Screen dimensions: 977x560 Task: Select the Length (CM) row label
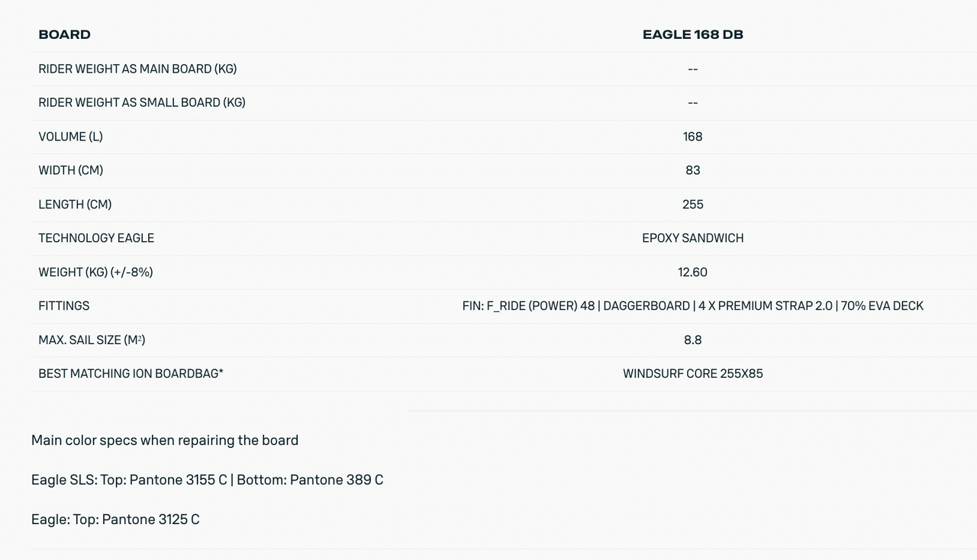click(x=75, y=204)
